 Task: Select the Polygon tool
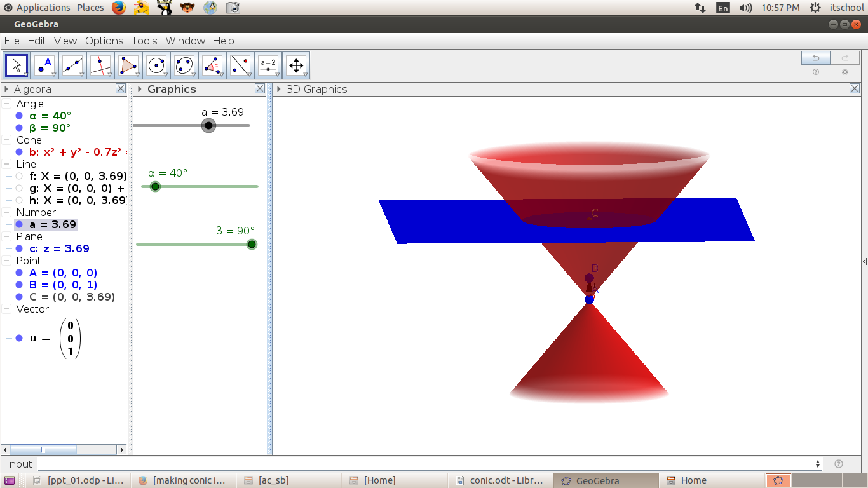(128, 65)
